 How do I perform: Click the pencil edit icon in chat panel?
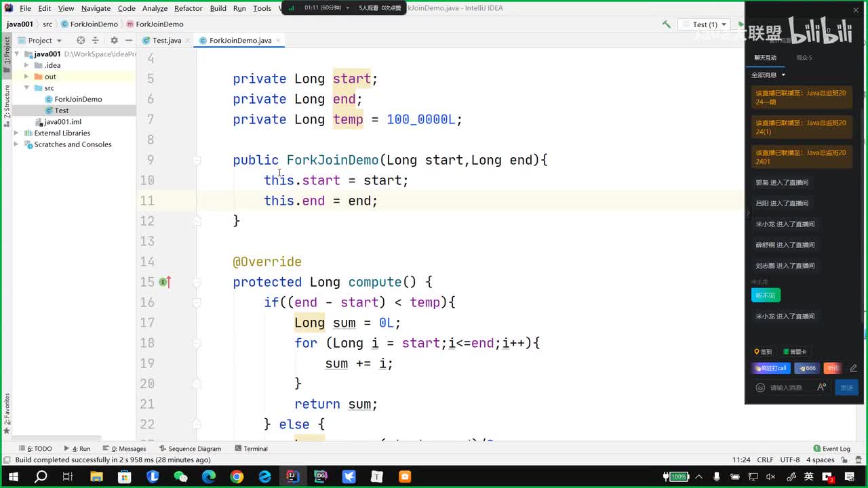(x=853, y=368)
